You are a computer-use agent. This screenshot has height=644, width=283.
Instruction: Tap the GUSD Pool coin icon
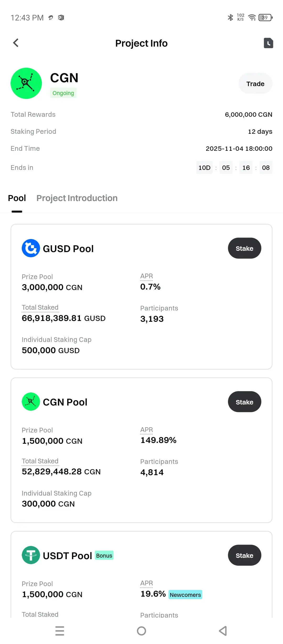[31, 248]
